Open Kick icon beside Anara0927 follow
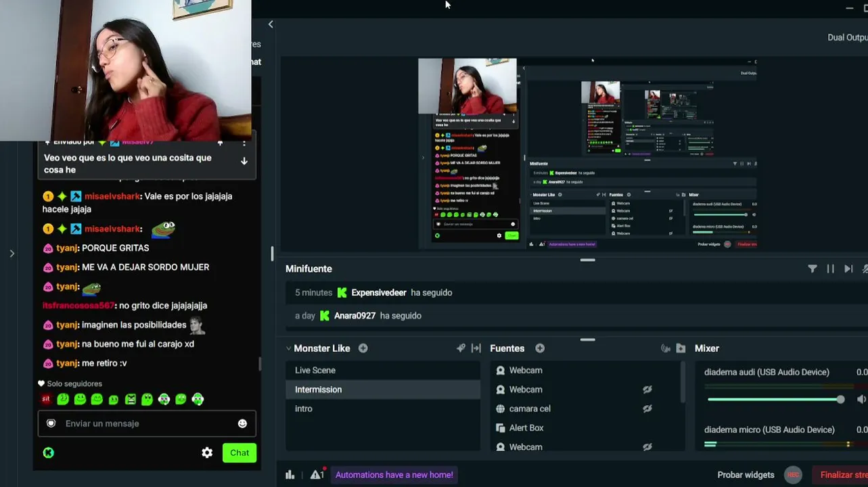The height and width of the screenshot is (487, 868). click(x=325, y=316)
